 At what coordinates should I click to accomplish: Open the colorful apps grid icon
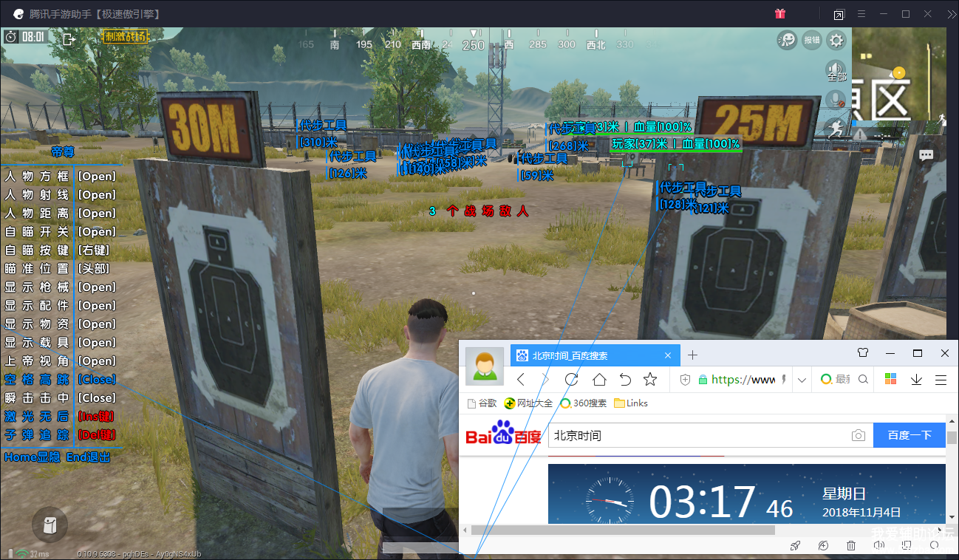(891, 380)
